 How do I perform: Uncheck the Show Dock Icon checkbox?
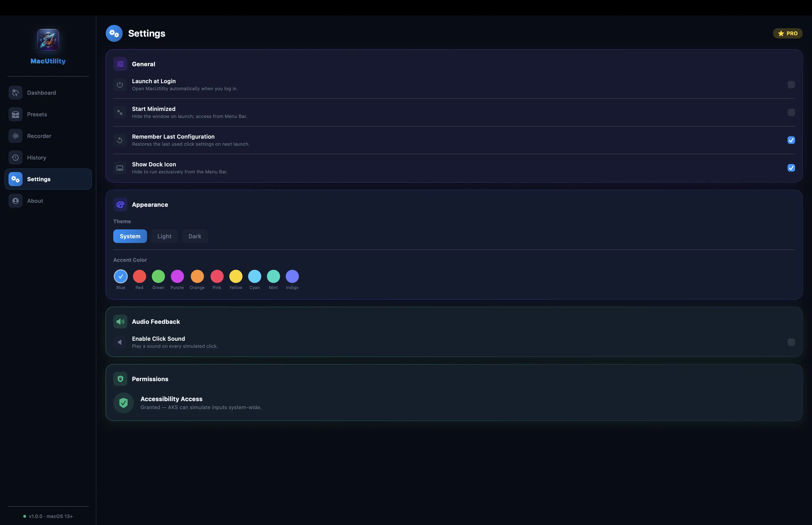click(x=791, y=168)
